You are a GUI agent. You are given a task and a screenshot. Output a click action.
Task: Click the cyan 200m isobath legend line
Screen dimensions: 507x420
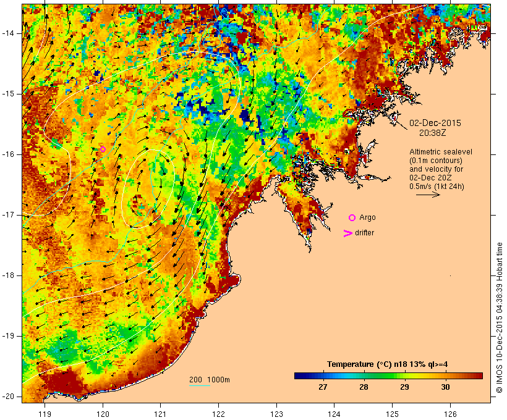(200, 385)
